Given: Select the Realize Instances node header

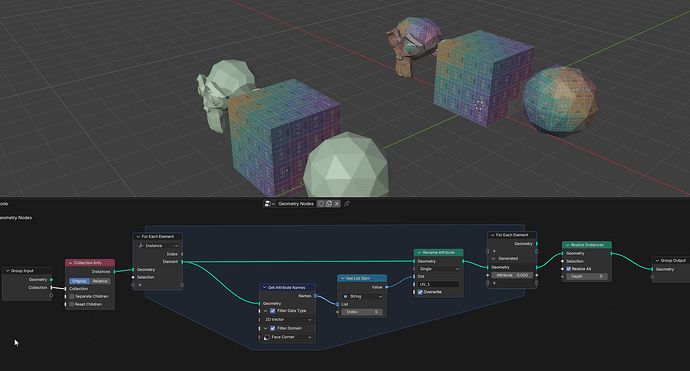Looking at the screenshot, I should coord(587,245).
